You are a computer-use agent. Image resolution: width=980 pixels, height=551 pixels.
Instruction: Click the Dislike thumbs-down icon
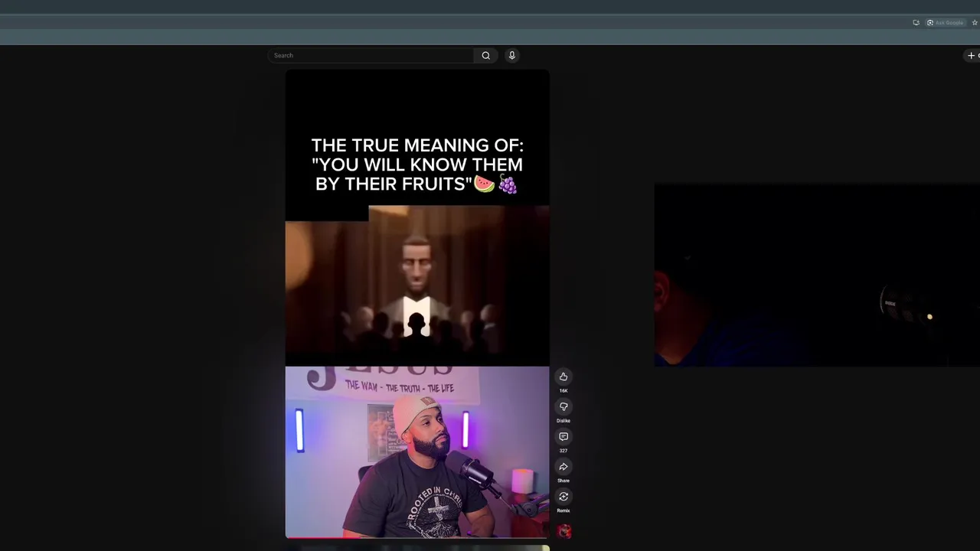(563, 406)
